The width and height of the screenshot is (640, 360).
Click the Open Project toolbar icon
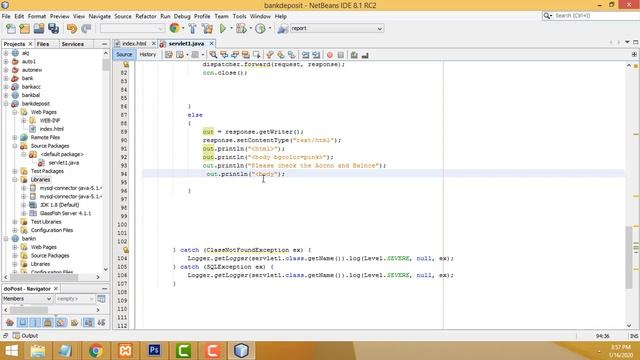39,29
